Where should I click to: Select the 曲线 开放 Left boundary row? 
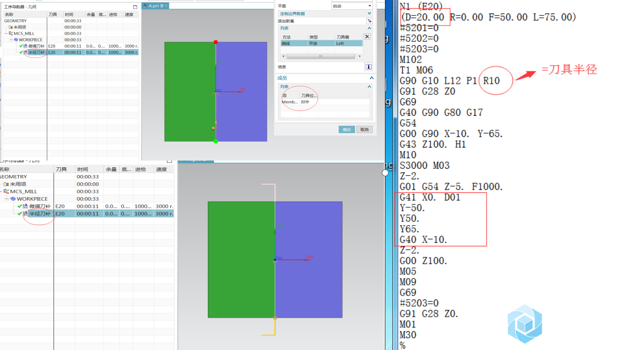click(x=321, y=43)
